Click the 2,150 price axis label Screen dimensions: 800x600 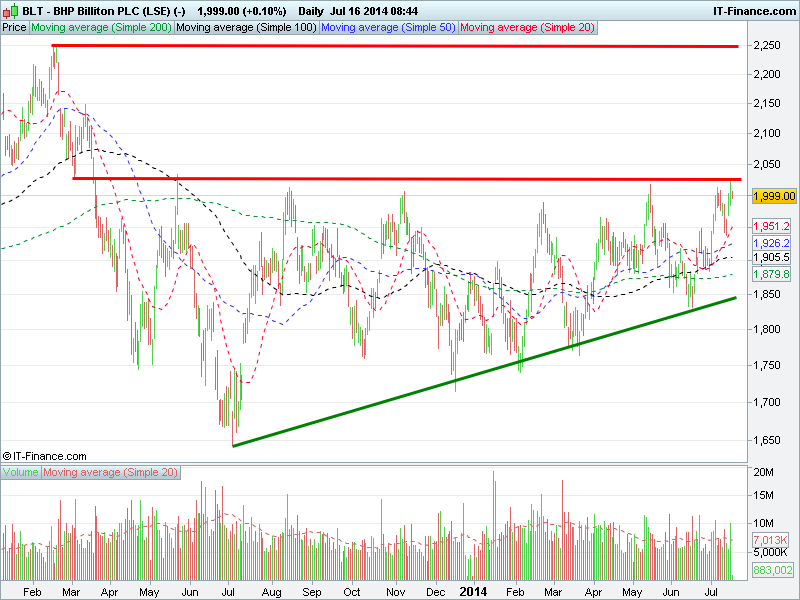tap(767, 104)
